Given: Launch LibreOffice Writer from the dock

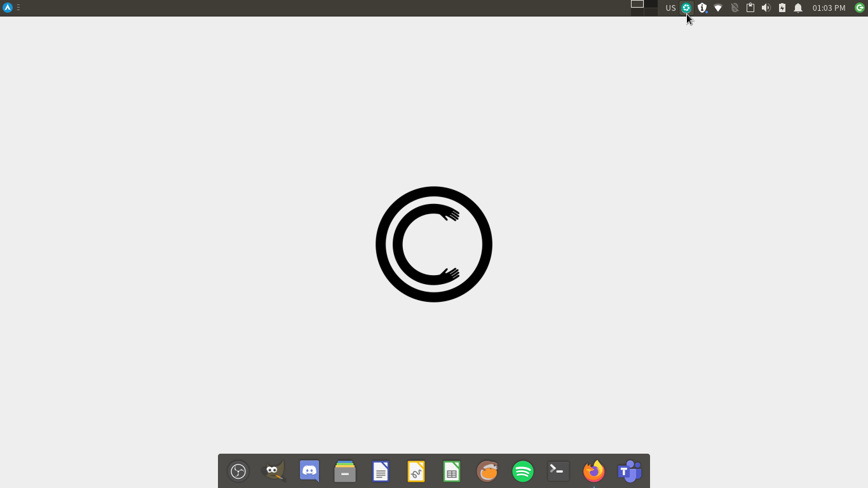Looking at the screenshot, I should 381,471.
